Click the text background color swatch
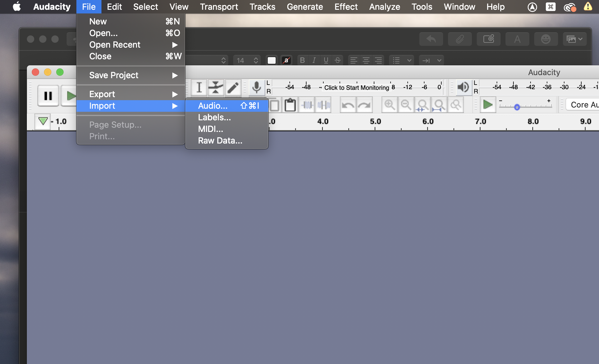Viewport: 599px width, 364px height. [x=286, y=60]
